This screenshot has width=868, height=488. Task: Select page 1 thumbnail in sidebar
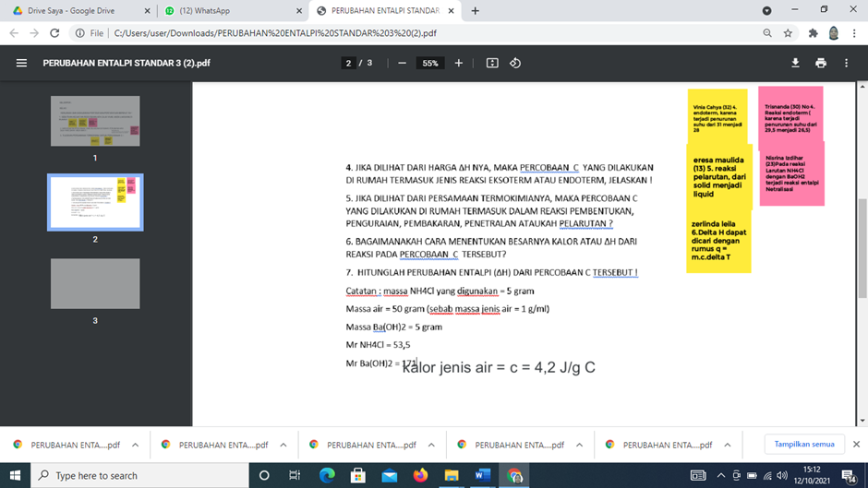point(95,121)
